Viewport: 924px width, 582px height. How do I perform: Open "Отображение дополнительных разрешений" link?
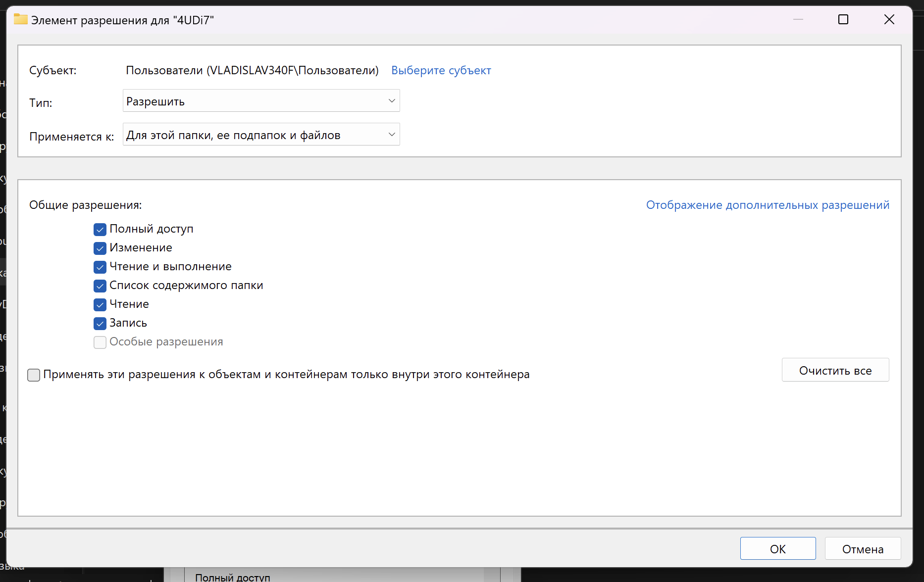click(767, 205)
